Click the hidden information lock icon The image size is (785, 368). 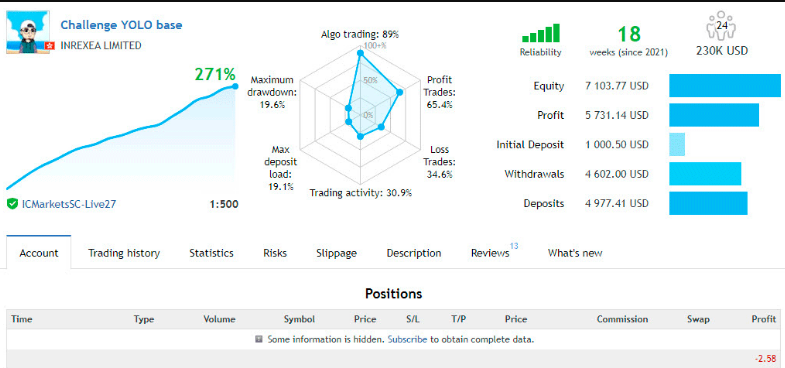[x=259, y=339]
